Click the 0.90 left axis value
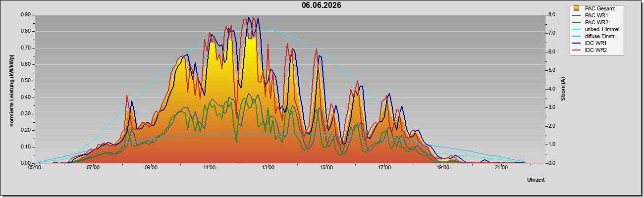This screenshot has height=198, width=644. click(x=26, y=15)
